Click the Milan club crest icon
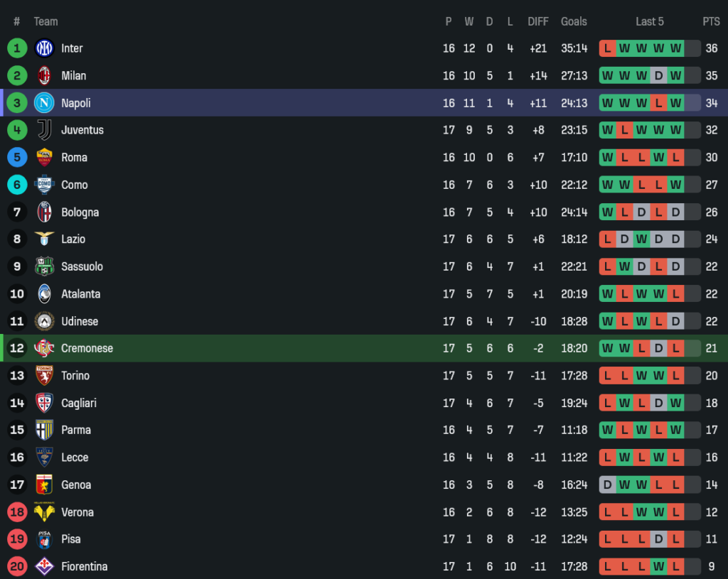 (x=45, y=75)
